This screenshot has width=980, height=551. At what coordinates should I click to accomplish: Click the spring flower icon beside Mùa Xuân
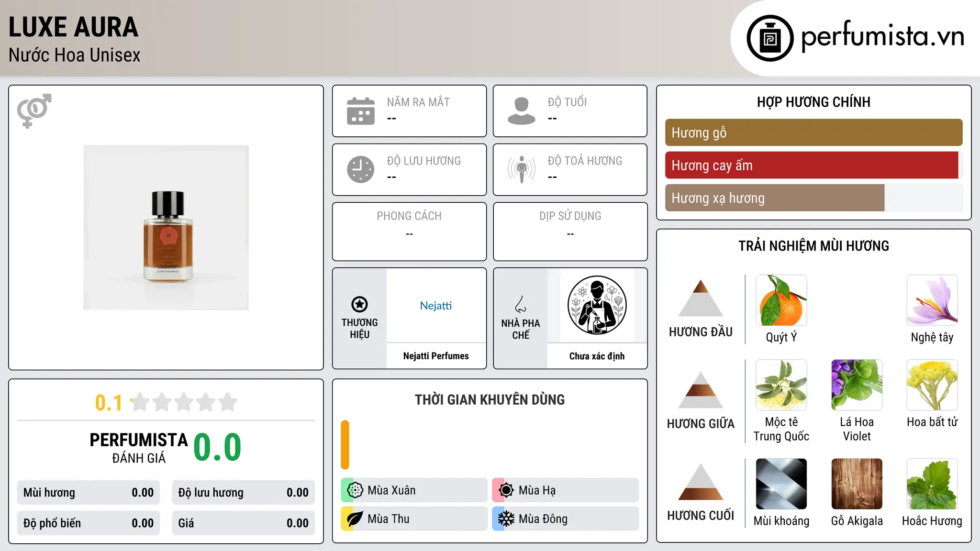(355, 490)
